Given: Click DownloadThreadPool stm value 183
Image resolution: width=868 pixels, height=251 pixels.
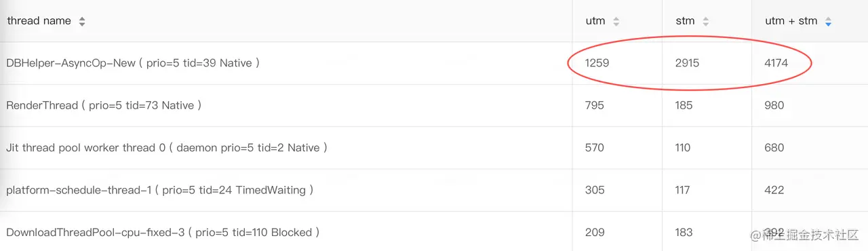Looking at the screenshot, I should (x=684, y=232).
